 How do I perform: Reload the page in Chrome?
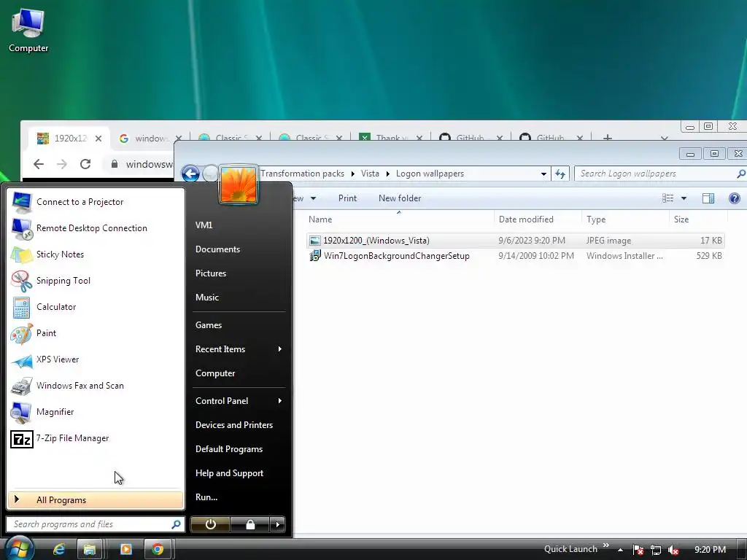click(85, 164)
